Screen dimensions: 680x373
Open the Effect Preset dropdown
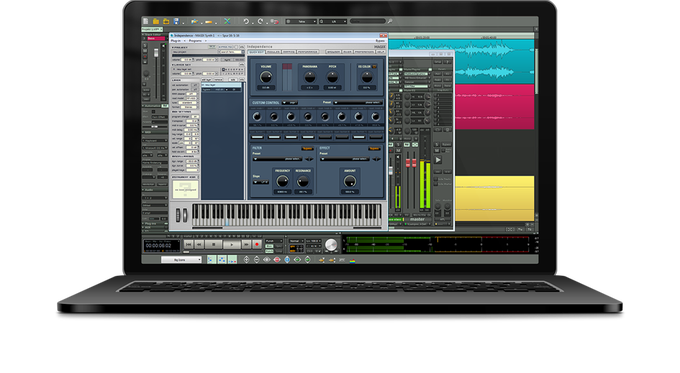tap(345, 159)
